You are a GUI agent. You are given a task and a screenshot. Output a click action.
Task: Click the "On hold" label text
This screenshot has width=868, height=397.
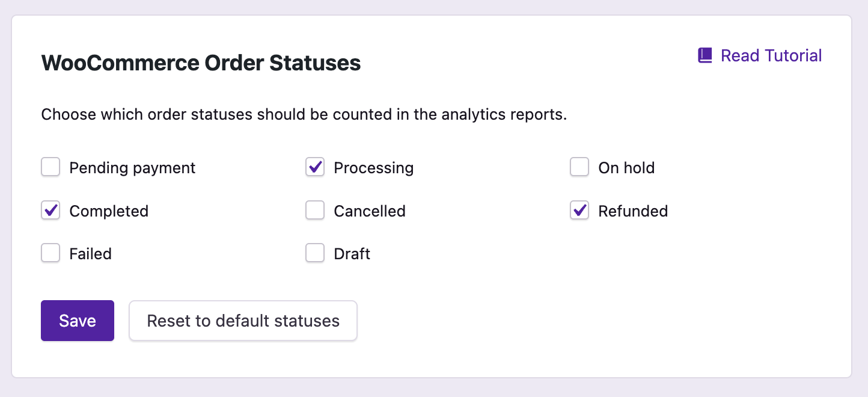(x=626, y=168)
